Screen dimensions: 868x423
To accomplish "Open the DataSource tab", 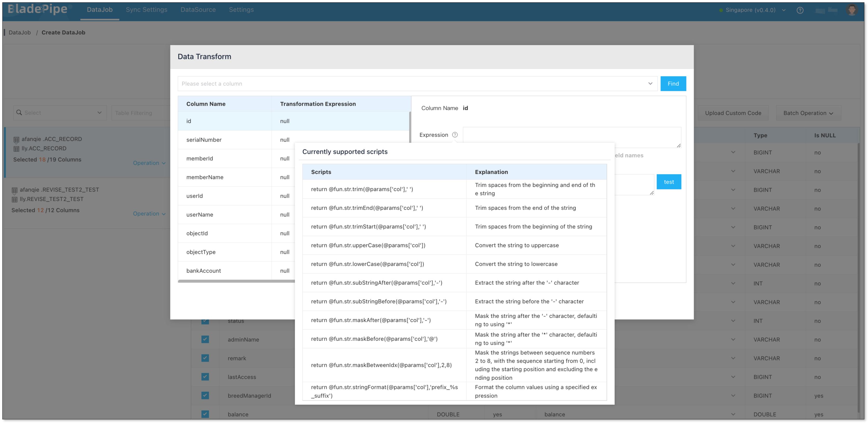I will tap(198, 10).
